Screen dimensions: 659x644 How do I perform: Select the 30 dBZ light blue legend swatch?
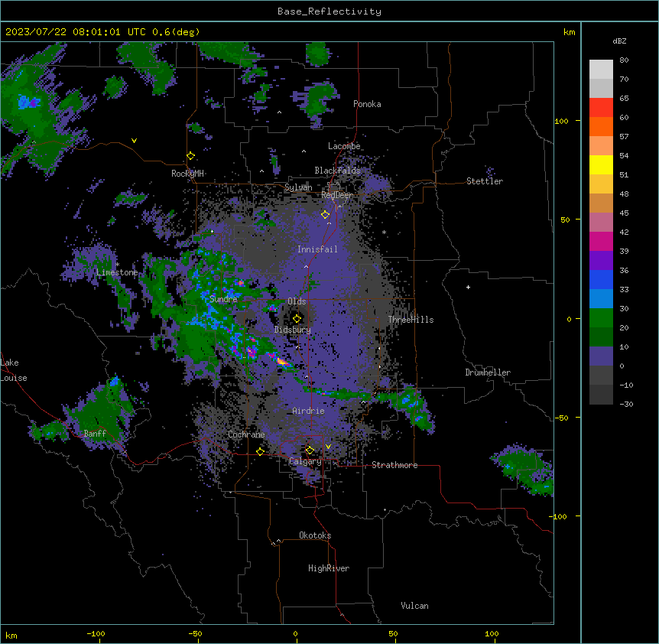[x=601, y=298]
